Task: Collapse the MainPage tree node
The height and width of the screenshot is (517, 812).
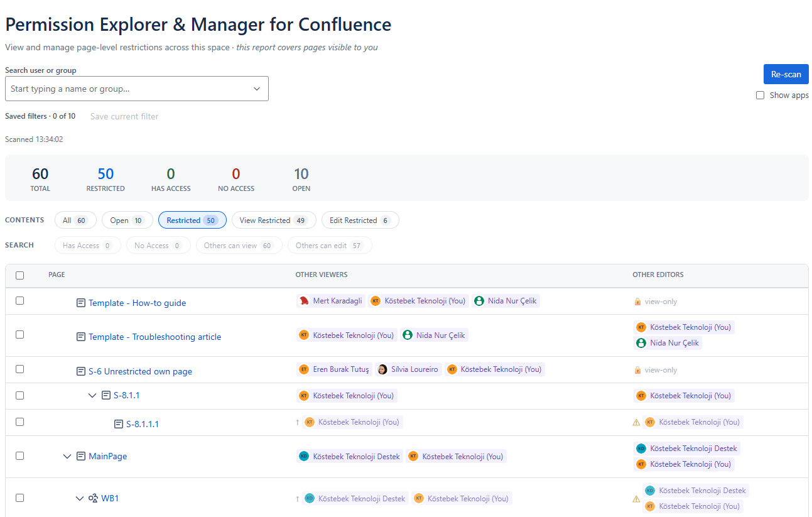Action: pyautogui.click(x=67, y=456)
